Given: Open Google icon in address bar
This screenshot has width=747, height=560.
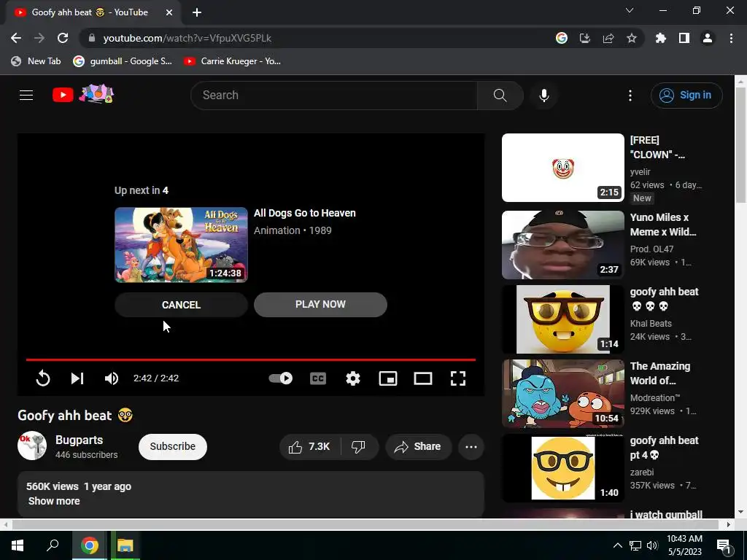Looking at the screenshot, I should 562,38.
